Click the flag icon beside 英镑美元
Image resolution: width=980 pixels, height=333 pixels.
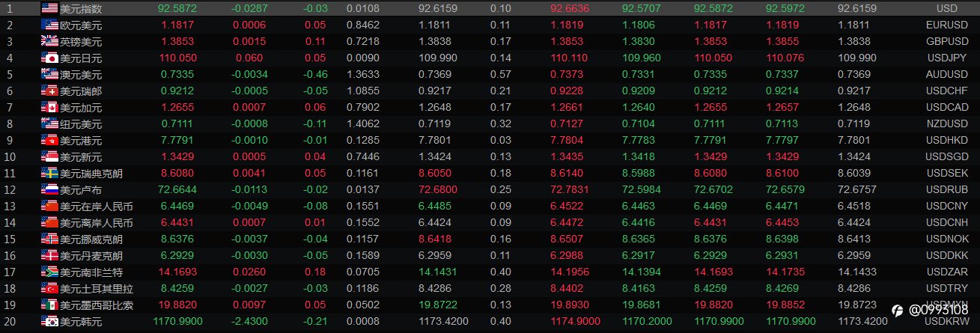click(x=49, y=41)
